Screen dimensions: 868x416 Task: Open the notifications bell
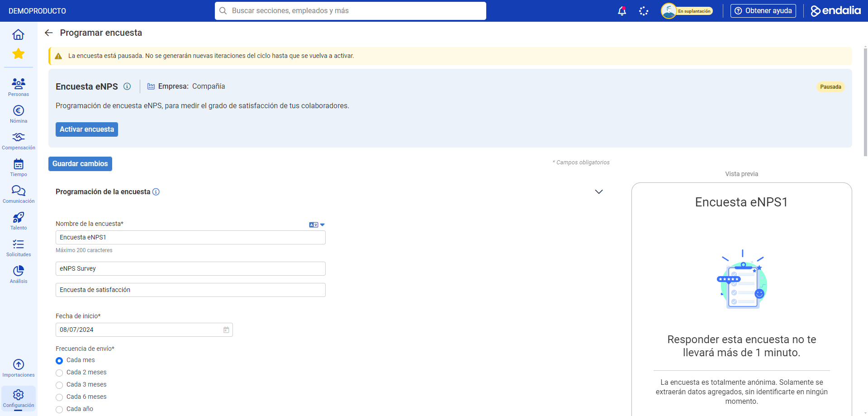622,11
